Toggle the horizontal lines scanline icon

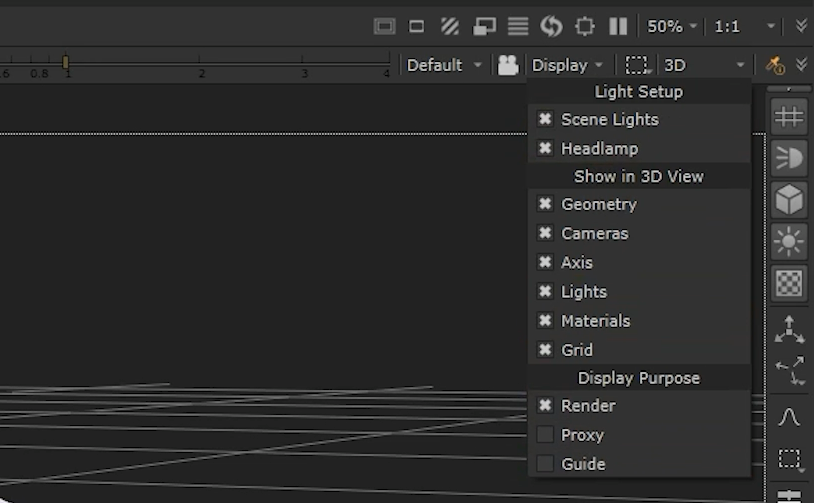(x=518, y=26)
